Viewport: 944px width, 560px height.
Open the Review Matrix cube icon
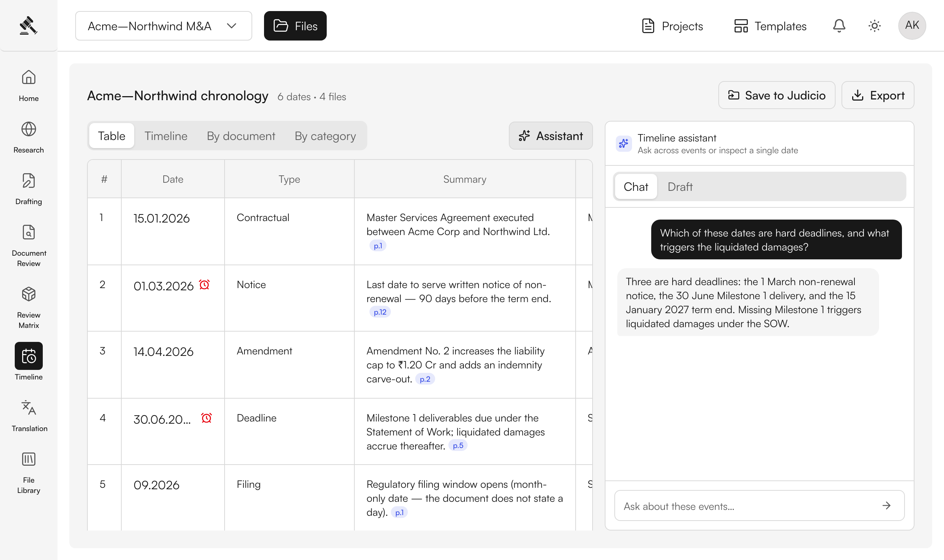click(x=29, y=294)
